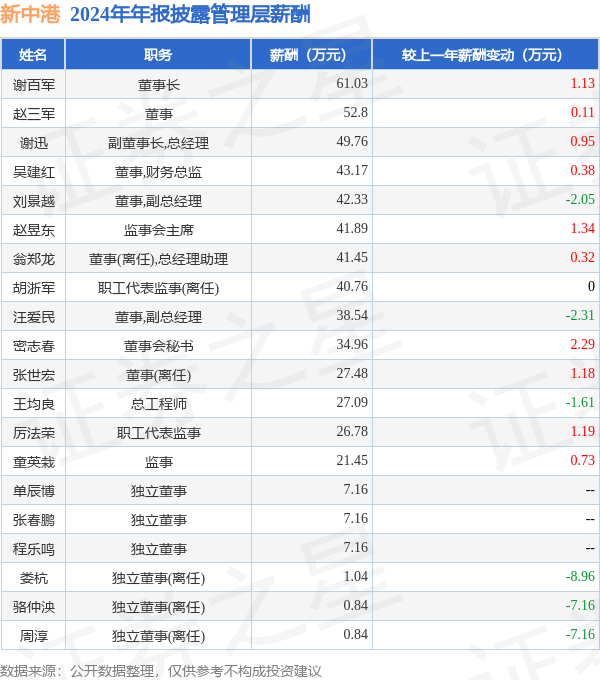Click the salary value 21.45
This screenshot has width=600, height=680.
352,460
